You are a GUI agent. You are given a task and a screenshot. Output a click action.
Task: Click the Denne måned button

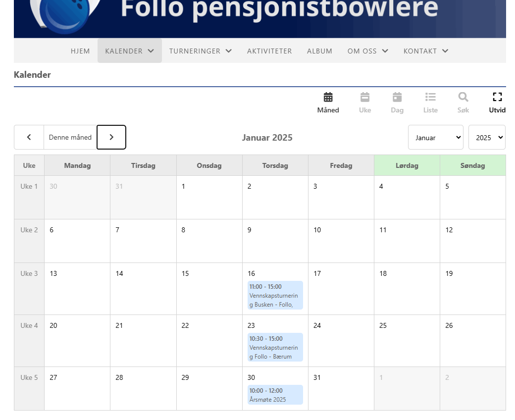coord(70,137)
